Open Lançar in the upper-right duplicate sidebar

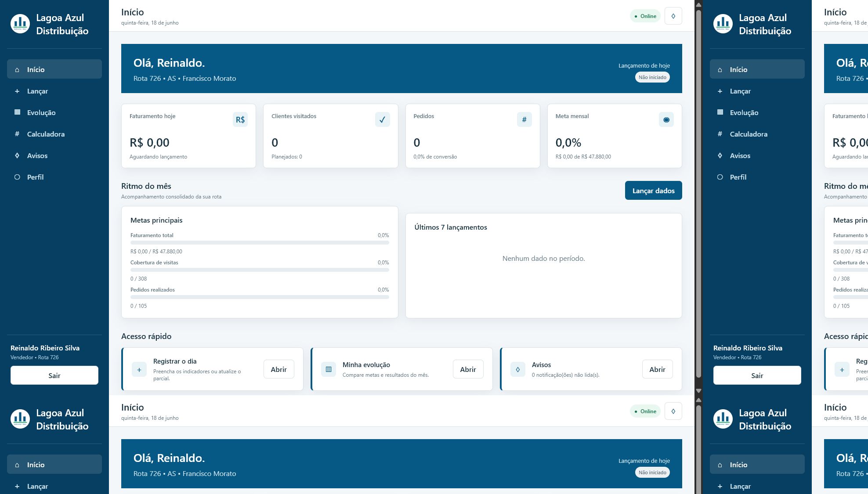(757, 91)
